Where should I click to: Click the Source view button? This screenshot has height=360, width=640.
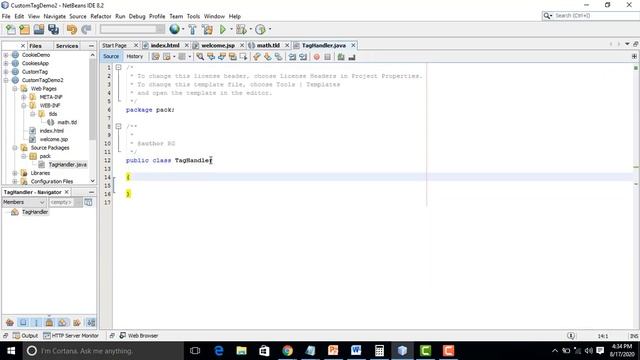coord(111,56)
